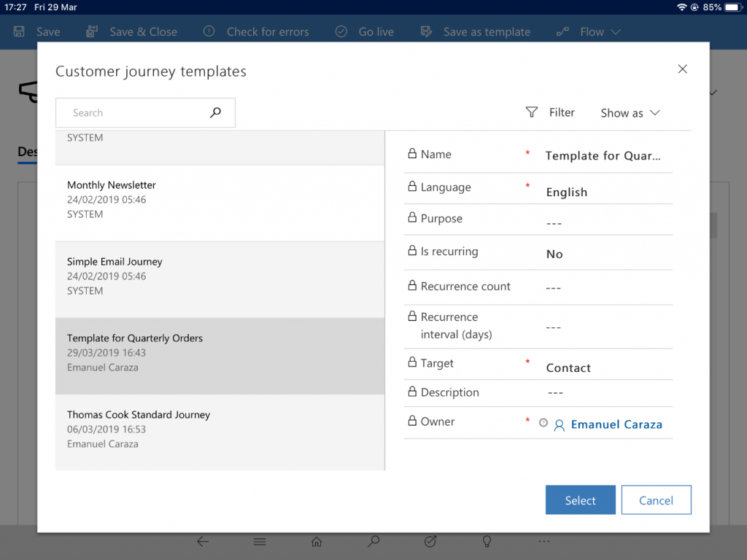
Task: Expand the Show as dropdown
Action: (x=630, y=113)
